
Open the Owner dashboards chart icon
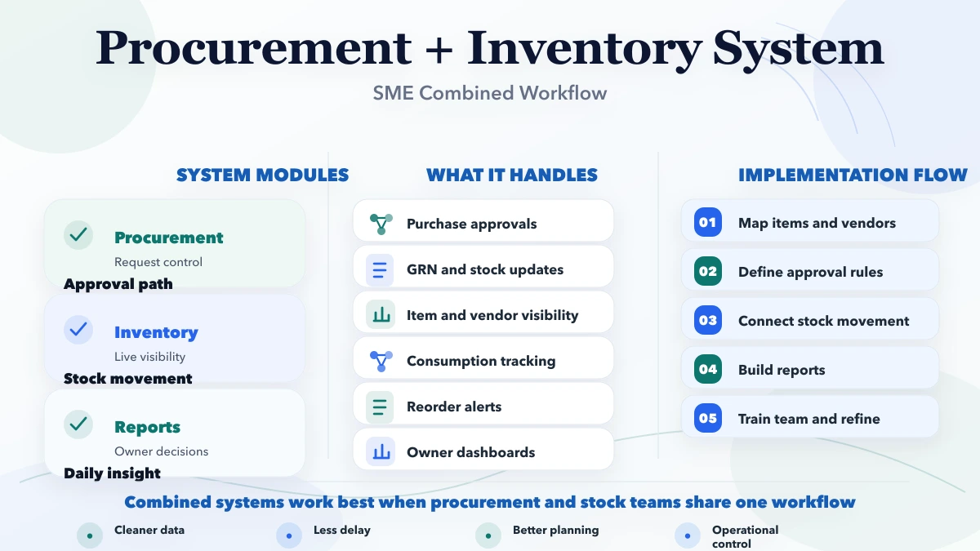pos(379,449)
